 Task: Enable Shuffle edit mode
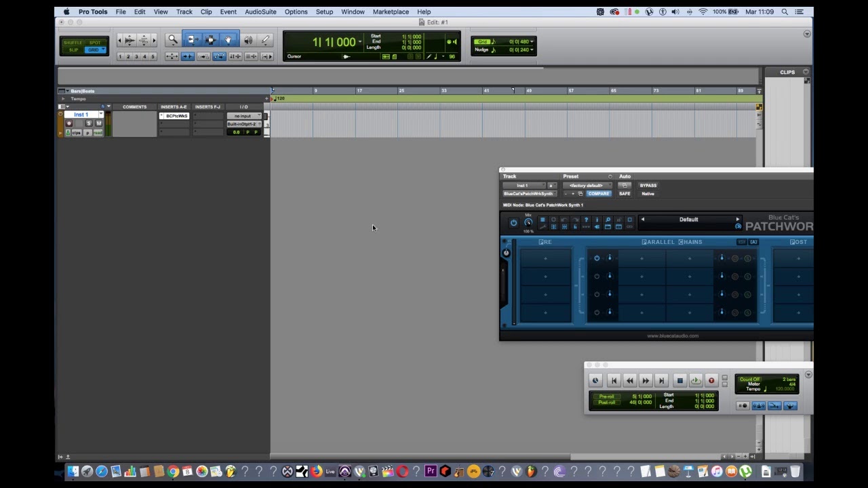click(x=73, y=43)
